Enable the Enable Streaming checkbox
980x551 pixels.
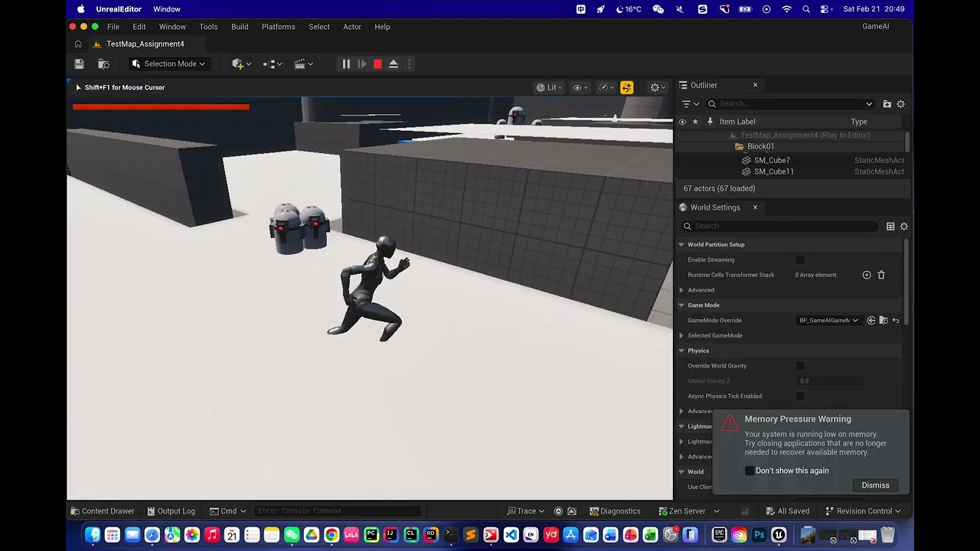click(800, 259)
